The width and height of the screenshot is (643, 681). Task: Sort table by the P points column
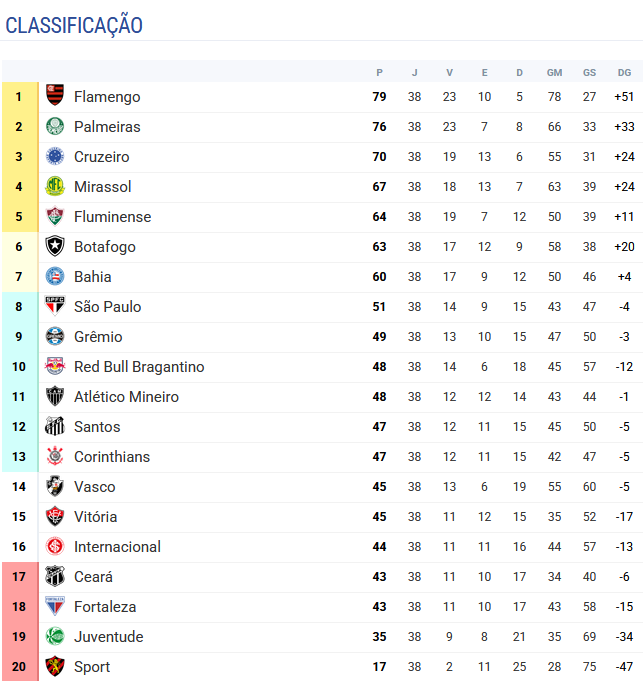(379, 72)
